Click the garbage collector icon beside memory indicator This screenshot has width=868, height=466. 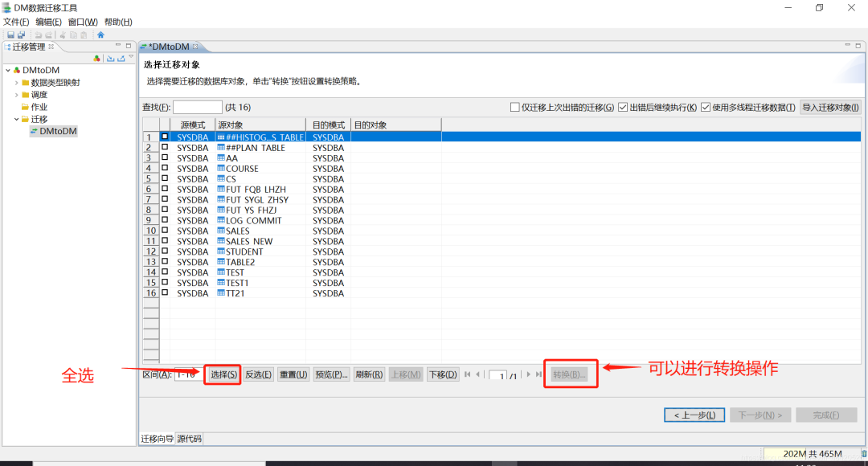pyautogui.click(x=863, y=454)
